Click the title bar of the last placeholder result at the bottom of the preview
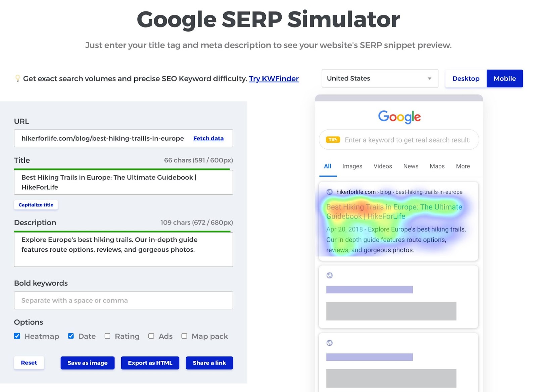The image size is (537, 392). pos(370,357)
